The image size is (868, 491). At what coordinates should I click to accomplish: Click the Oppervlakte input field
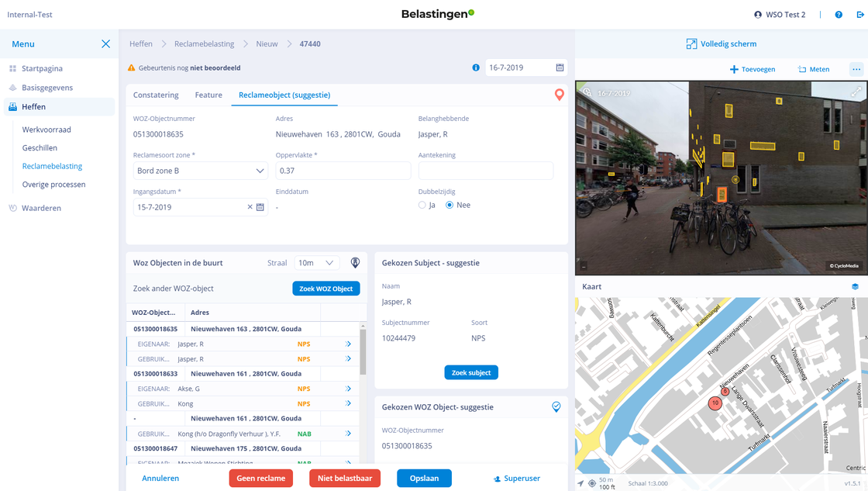point(343,171)
